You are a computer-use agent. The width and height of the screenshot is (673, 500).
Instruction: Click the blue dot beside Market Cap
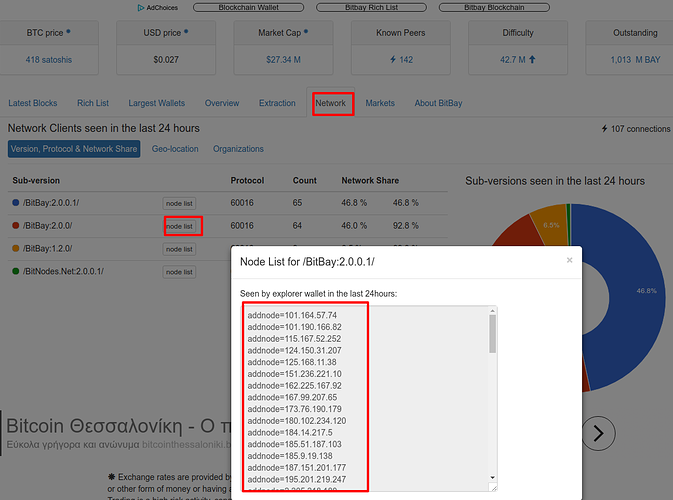(306, 31)
